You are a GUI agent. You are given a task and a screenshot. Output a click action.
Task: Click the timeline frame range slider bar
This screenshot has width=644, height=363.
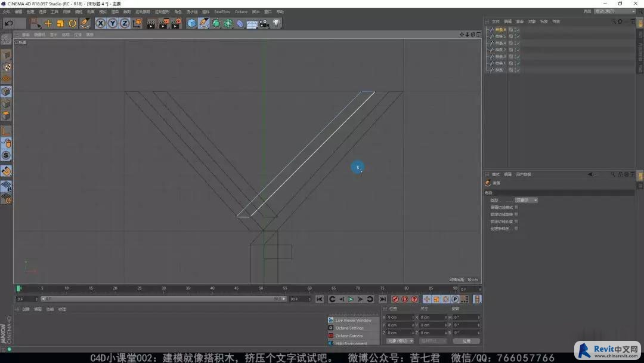point(163,299)
